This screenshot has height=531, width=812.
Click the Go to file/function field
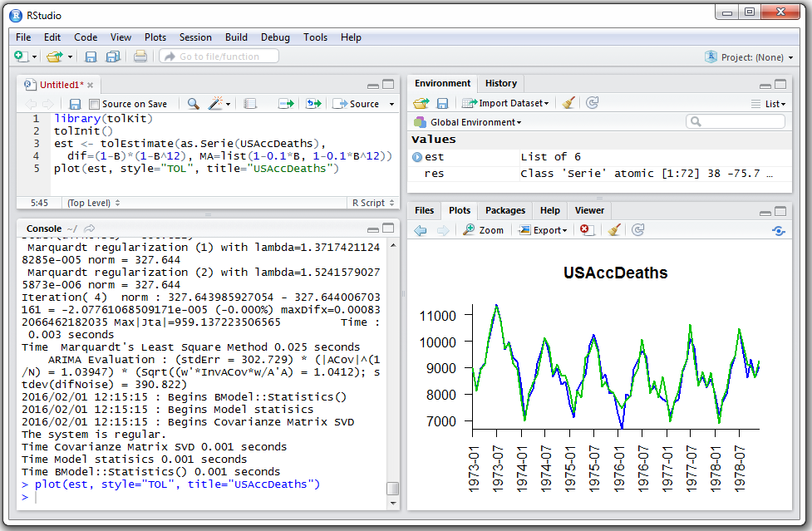pos(219,57)
